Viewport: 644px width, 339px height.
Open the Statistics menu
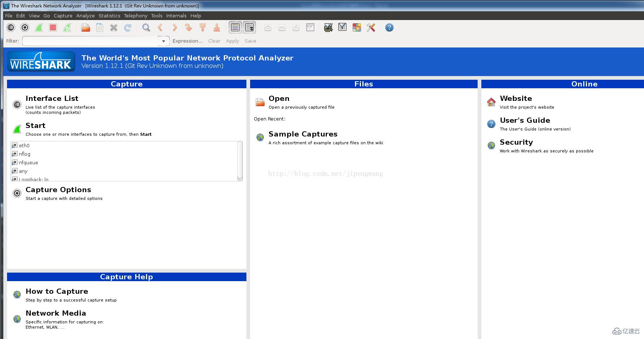point(109,16)
